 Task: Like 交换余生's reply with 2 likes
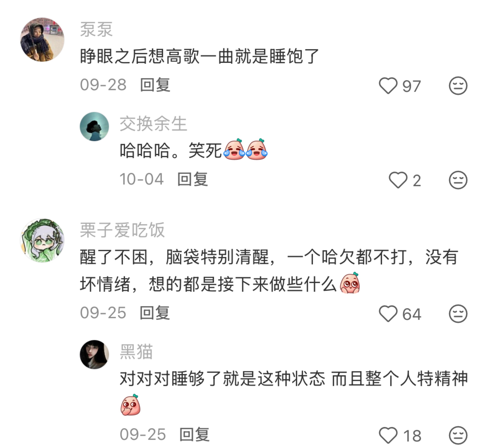coord(398,180)
